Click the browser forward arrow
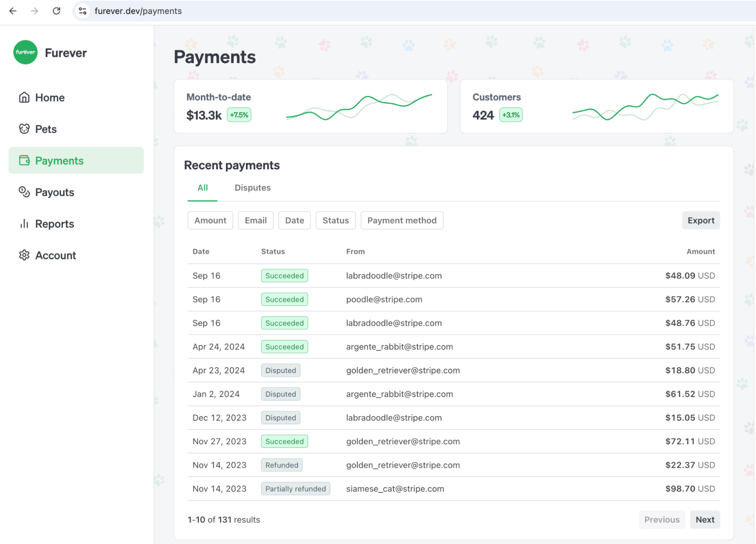The height and width of the screenshot is (544, 756). [34, 11]
